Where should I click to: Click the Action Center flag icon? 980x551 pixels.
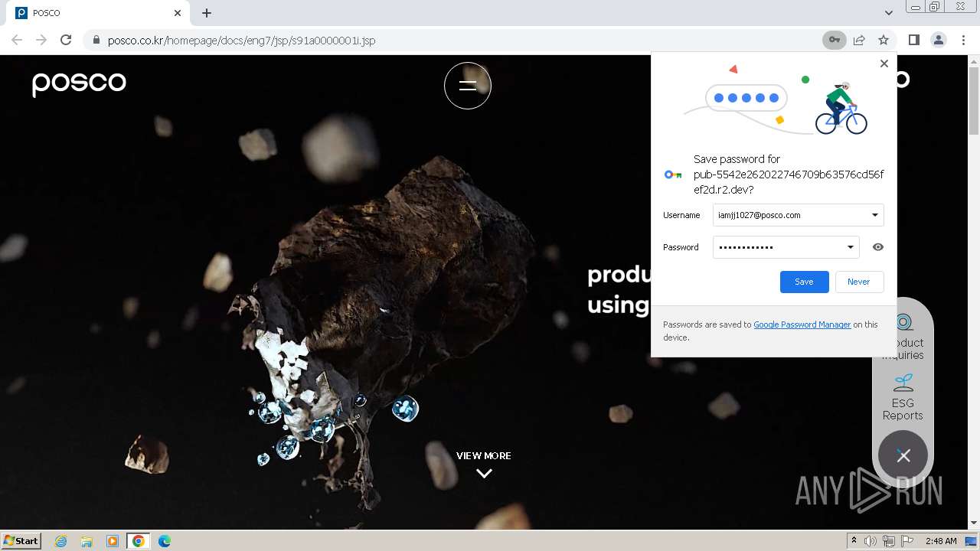(907, 541)
